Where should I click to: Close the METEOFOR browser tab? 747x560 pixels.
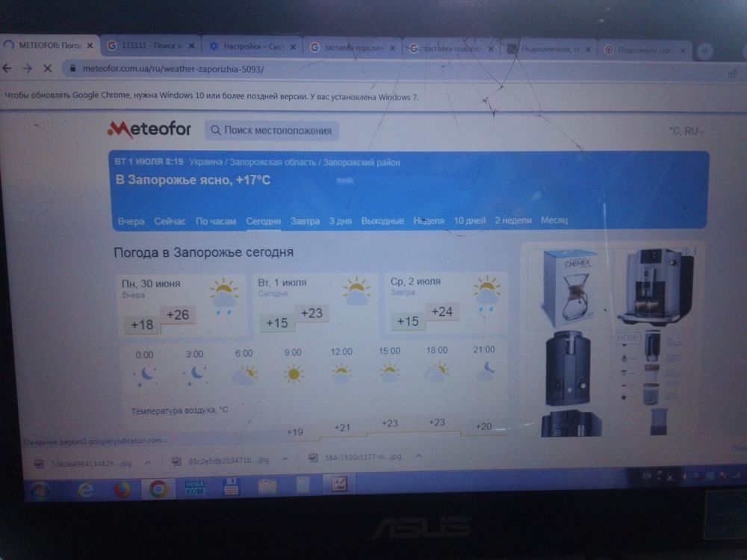90,46
